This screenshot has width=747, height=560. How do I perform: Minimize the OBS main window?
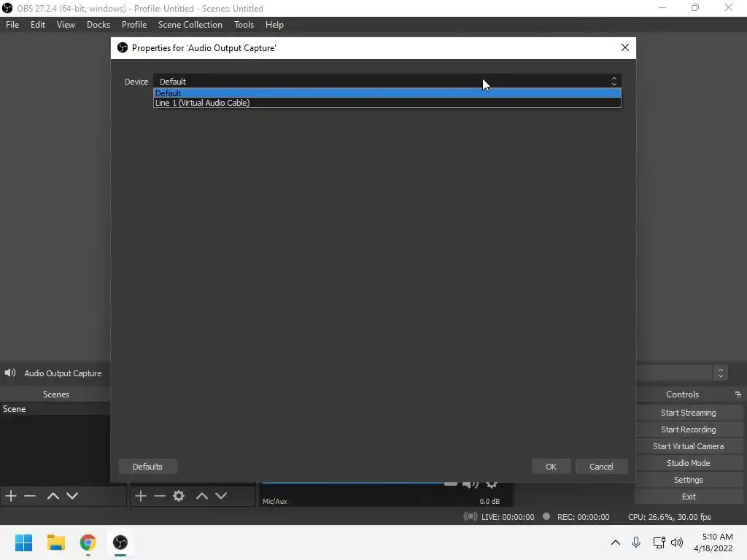click(662, 7)
